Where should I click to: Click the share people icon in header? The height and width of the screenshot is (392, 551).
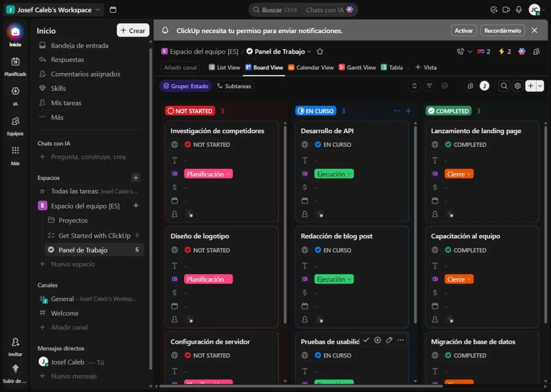pyautogui.click(x=536, y=51)
